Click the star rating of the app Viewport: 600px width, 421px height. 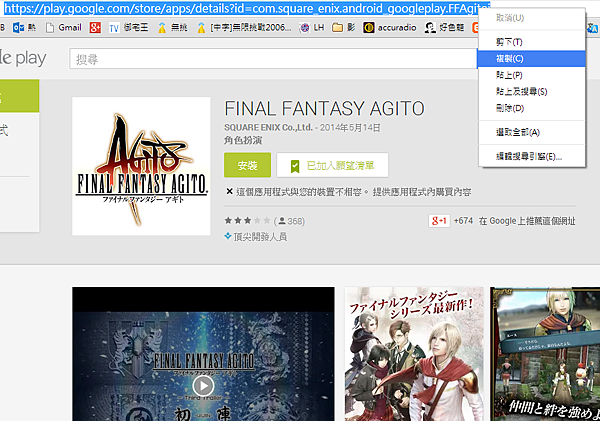coord(247,220)
